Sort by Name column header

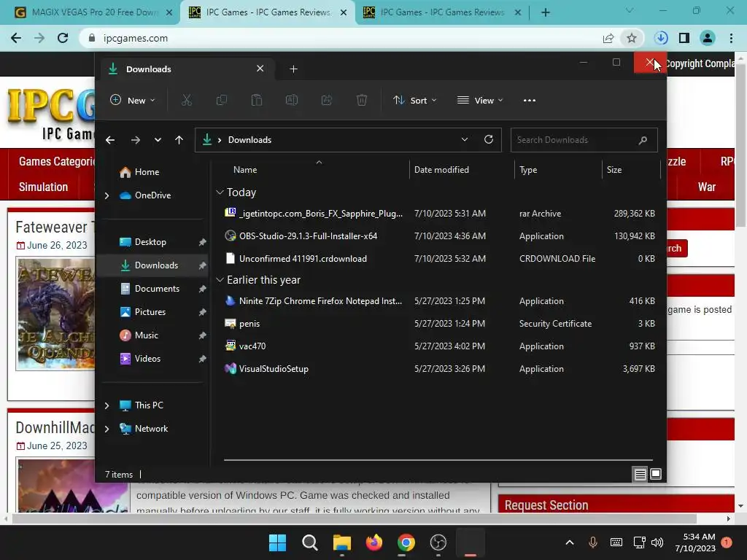coord(245,170)
